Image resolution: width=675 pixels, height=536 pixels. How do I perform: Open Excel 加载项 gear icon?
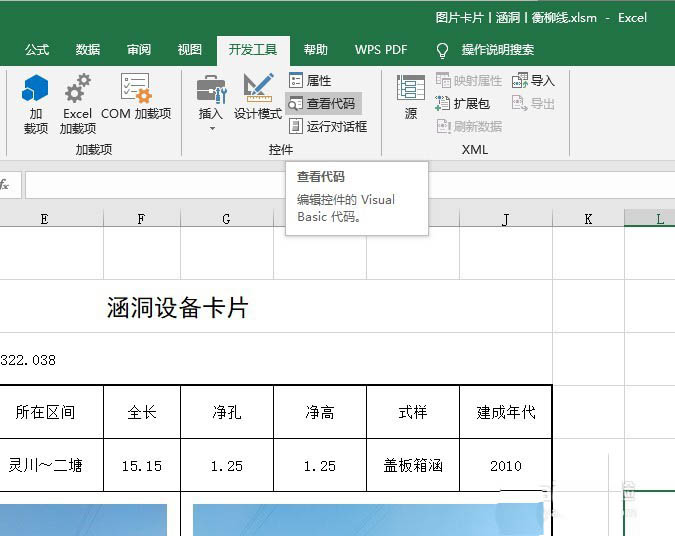coord(77,103)
